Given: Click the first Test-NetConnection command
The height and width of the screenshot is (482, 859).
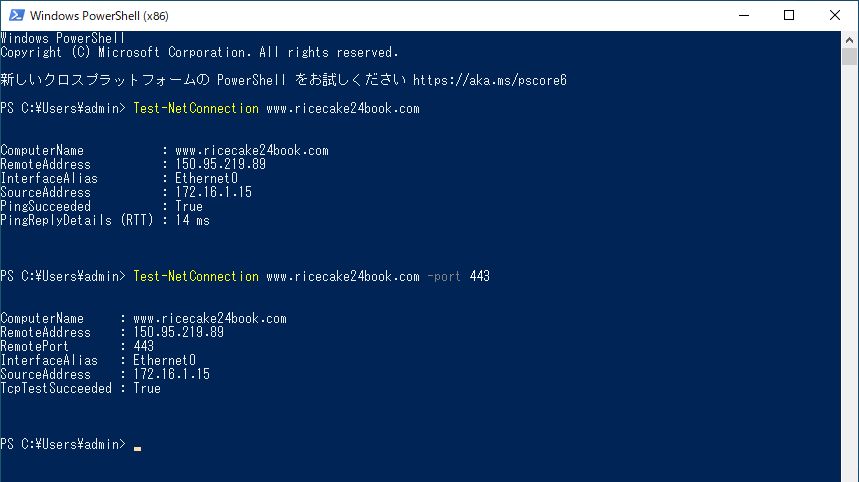Looking at the screenshot, I should 196,108.
